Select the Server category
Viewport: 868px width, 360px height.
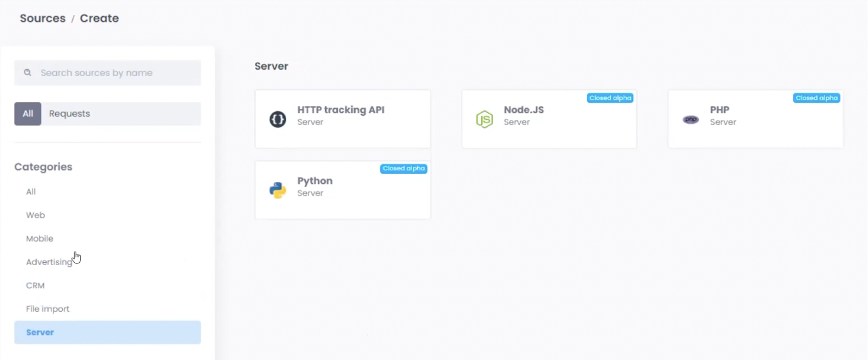tap(107, 332)
